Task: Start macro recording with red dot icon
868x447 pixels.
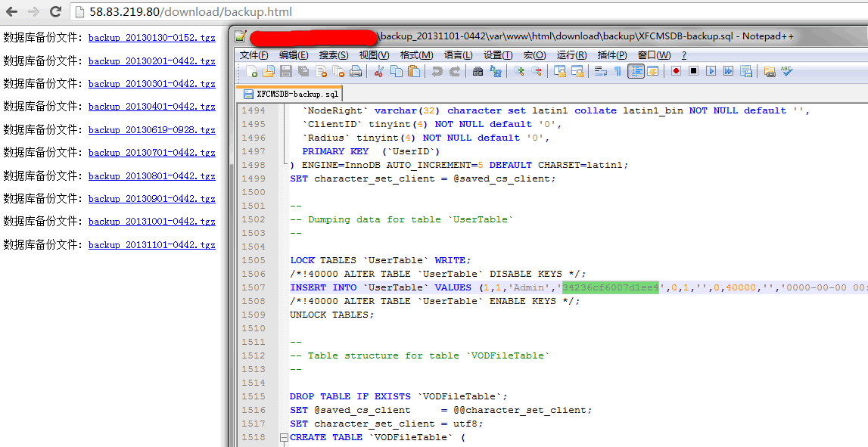Action: point(676,71)
